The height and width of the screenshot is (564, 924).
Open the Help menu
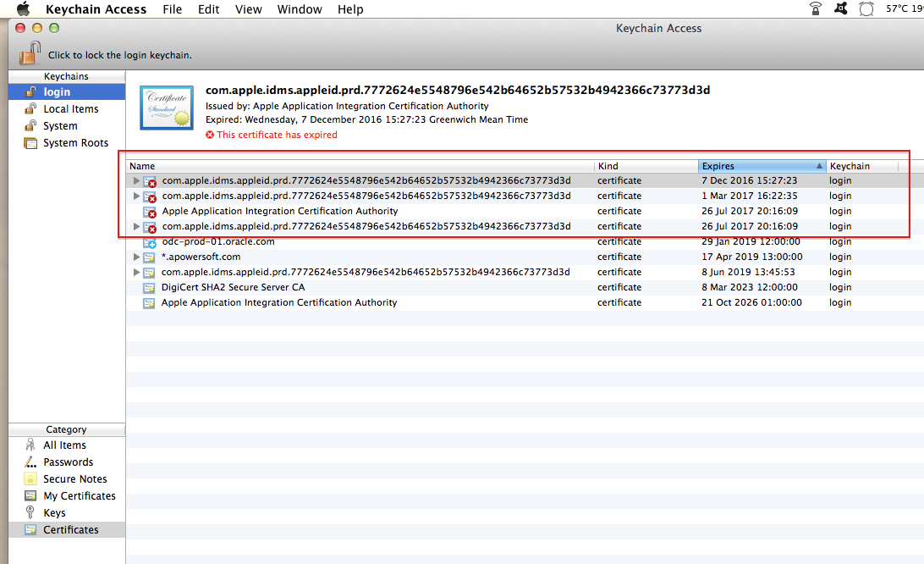click(350, 9)
